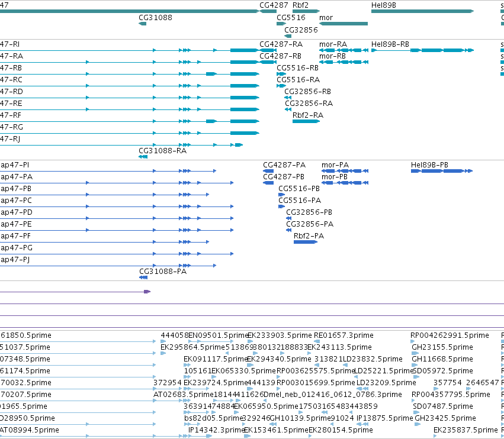504x439 pixels.
Task: Select the ap47-PA protein label
Action: (x=17, y=177)
